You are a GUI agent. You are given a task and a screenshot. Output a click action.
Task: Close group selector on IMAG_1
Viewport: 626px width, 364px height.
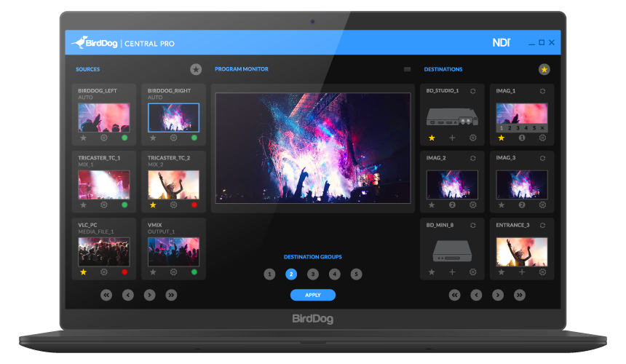[x=543, y=128]
